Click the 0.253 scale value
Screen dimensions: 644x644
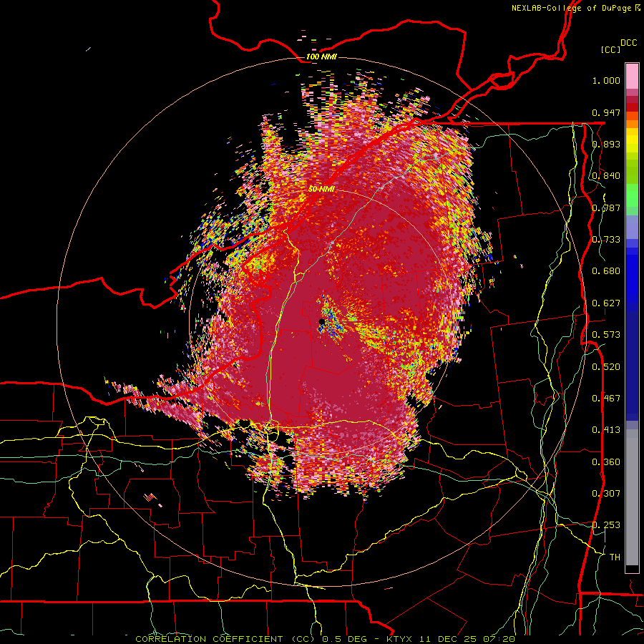coord(606,525)
